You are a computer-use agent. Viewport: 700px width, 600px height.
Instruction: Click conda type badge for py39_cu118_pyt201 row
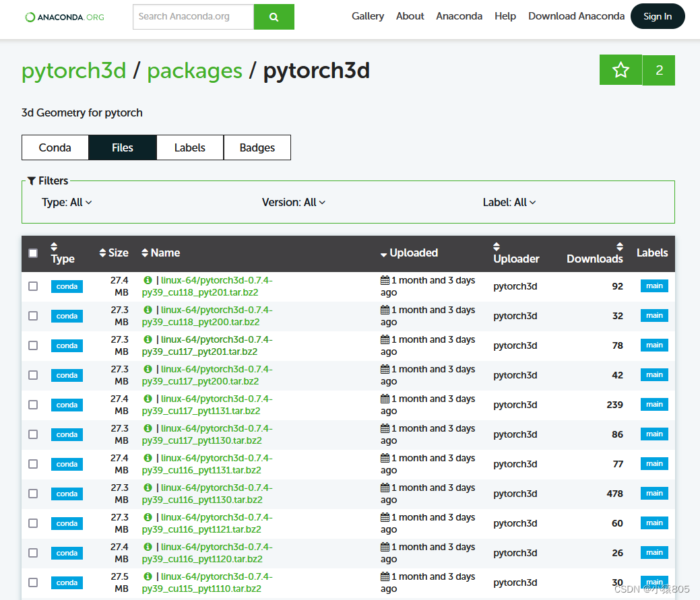point(67,286)
